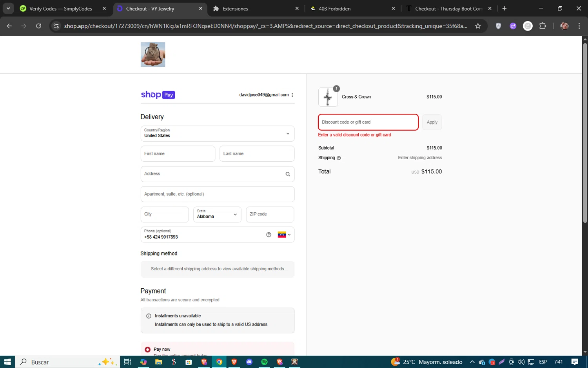Open the weather widget 25°C Mayorm. soleado

[x=427, y=362]
